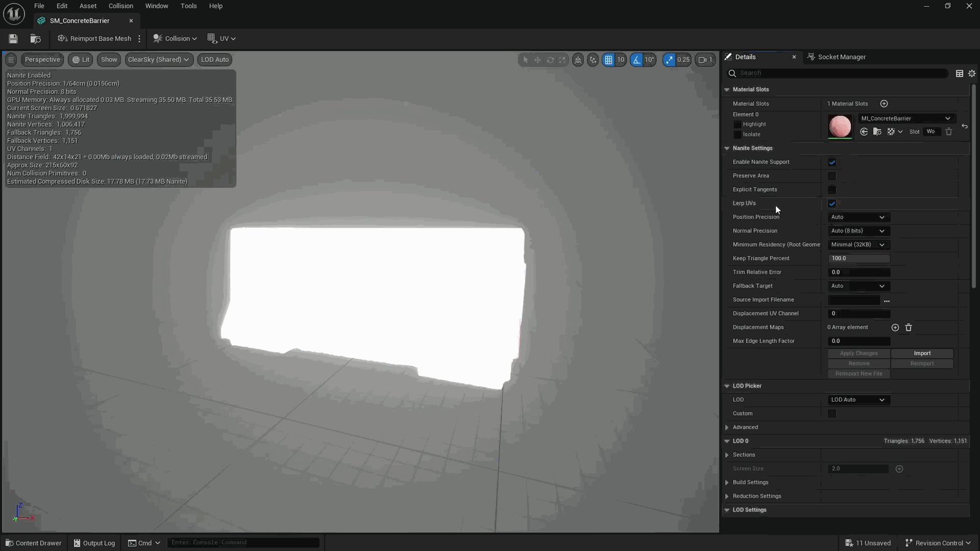Screen dimensions: 980x551
Task: Click the Import button in Nanite Settings
Action: [x=922, y=353]
